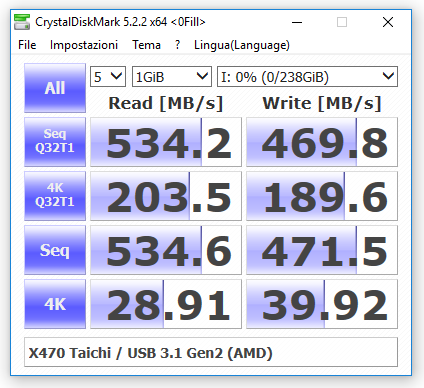Close the CrystalDiskMark window
This screenshot has width=424, height=388.
pyautogui.click(x=388, y=22)
